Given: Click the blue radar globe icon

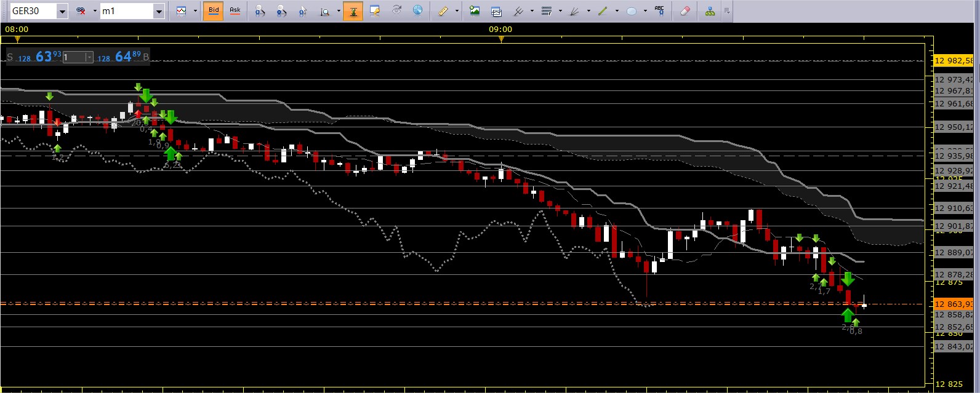Looking at the screenshot, I should (x=417, y=11).
